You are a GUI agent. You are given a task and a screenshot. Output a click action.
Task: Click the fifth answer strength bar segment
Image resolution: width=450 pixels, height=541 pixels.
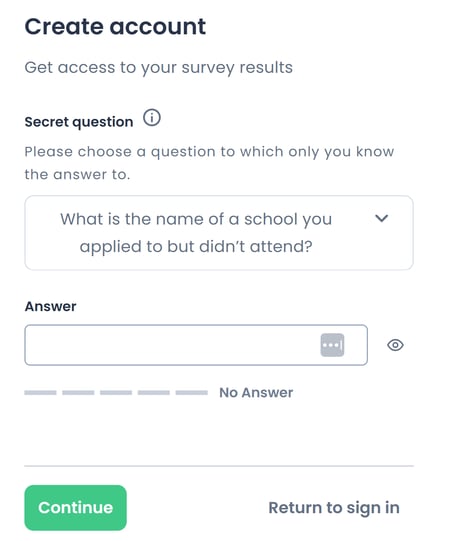192,393
